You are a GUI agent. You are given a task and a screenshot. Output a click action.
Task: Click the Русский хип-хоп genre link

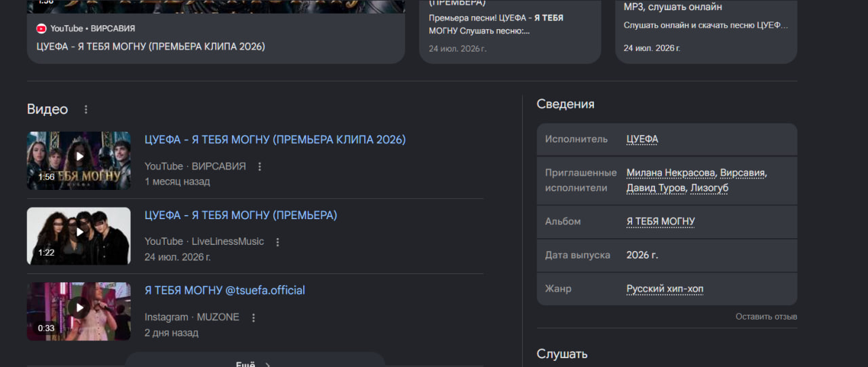point(665,289)
